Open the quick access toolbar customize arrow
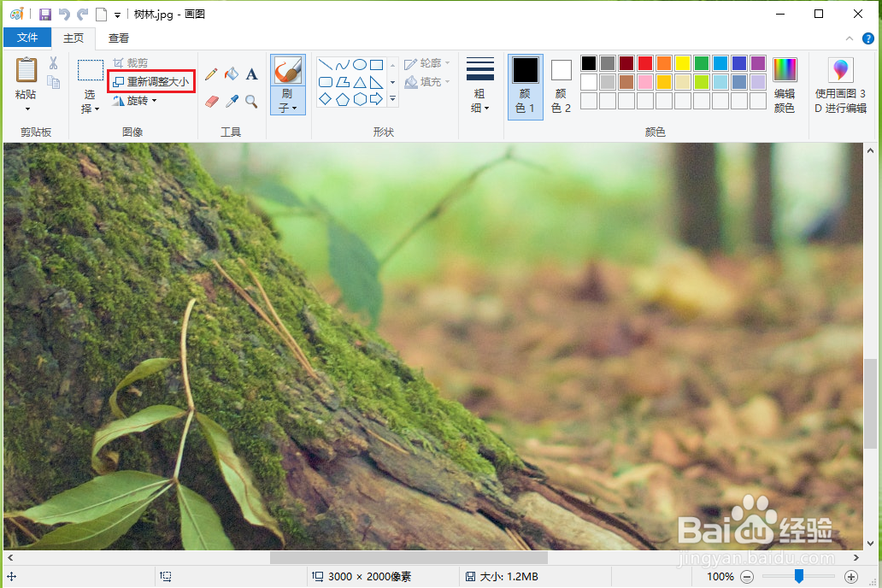The width and height of the screenshot is (882, 588). [x=117, y=15]
